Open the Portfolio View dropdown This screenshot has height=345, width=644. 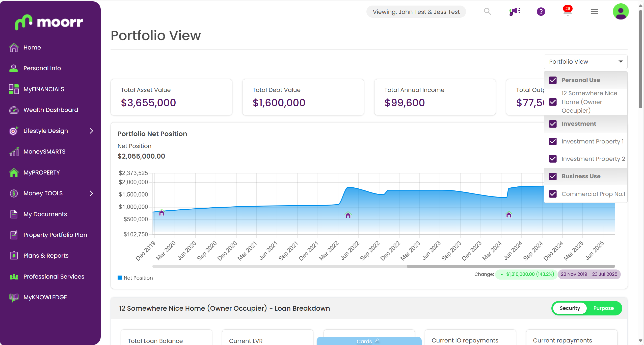(x=585, y=62)
